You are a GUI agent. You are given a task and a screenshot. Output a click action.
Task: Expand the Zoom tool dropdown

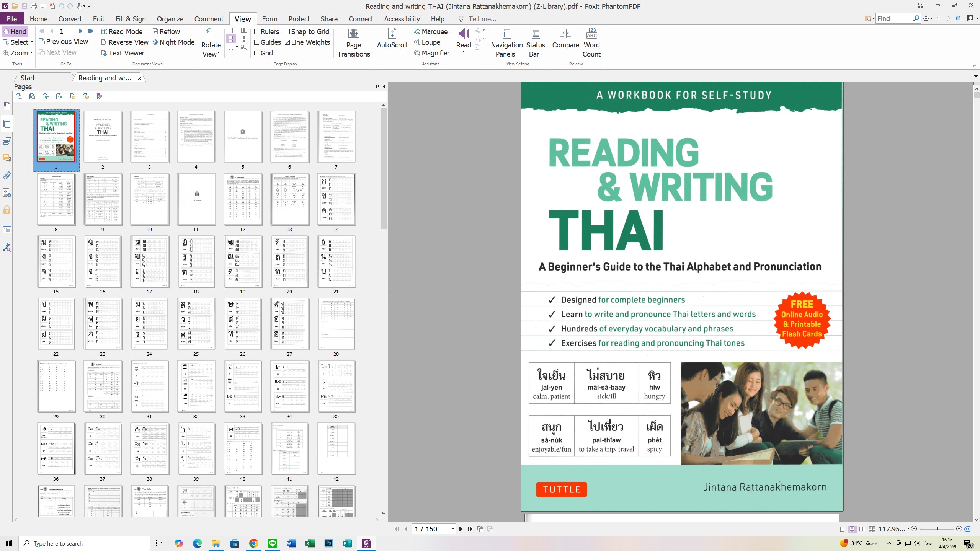point(31,53)
